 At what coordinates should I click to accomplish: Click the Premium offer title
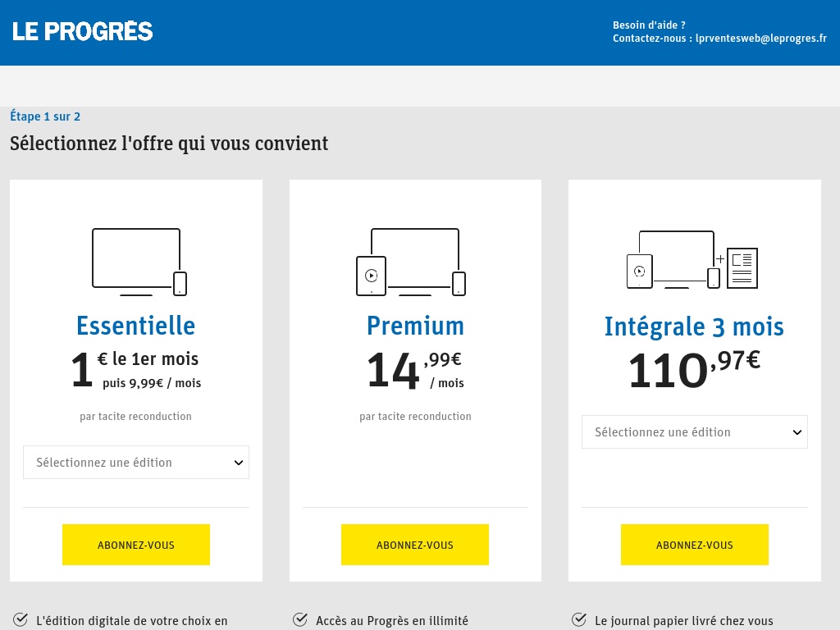pos(415,326)
